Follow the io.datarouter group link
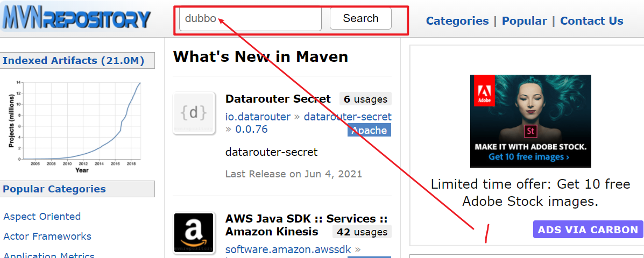This screenshot has height=258, width=644. [x=258, y=117]
